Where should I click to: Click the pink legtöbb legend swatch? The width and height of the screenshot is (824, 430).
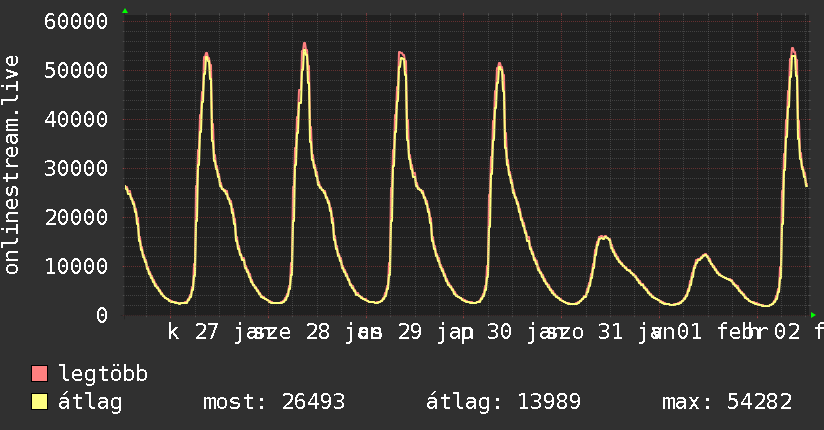(39, 374)
